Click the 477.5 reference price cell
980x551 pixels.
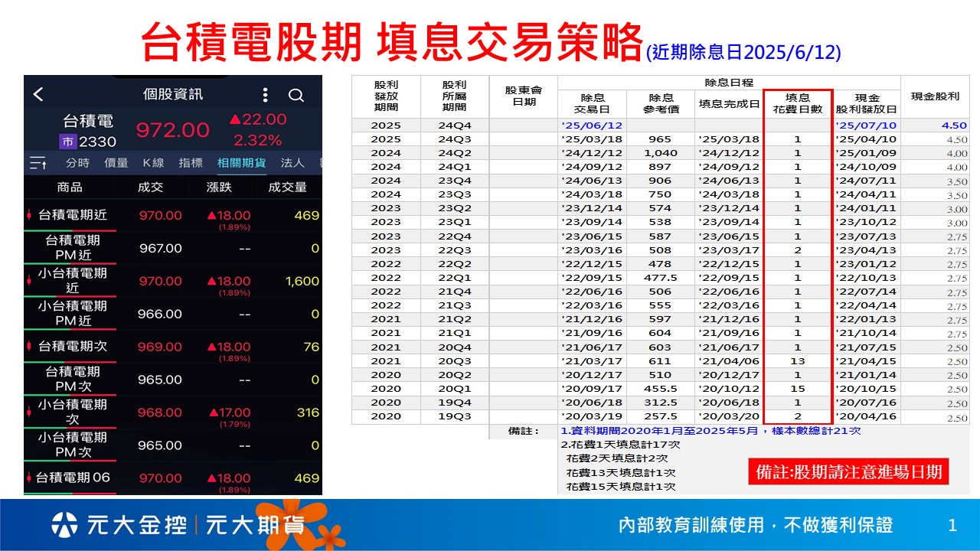[x=660, y=278]
